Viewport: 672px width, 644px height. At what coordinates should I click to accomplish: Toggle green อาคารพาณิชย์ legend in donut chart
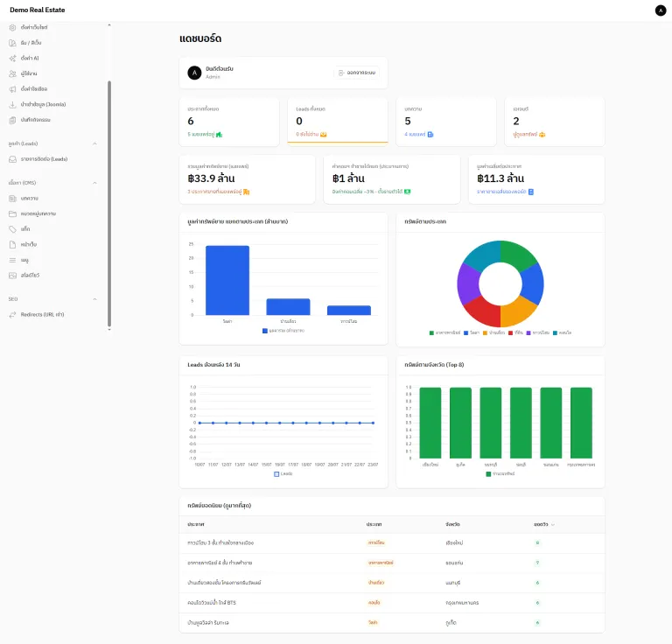coord(444,332)
